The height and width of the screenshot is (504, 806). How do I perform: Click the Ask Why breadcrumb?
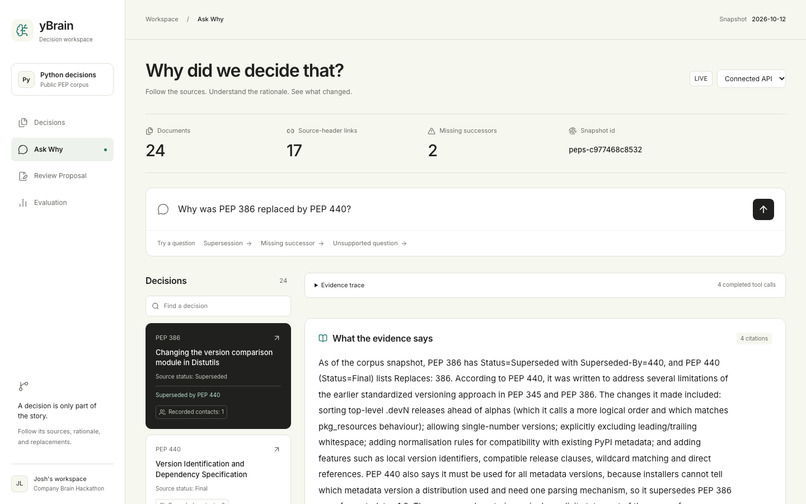(x=210, y=19)
